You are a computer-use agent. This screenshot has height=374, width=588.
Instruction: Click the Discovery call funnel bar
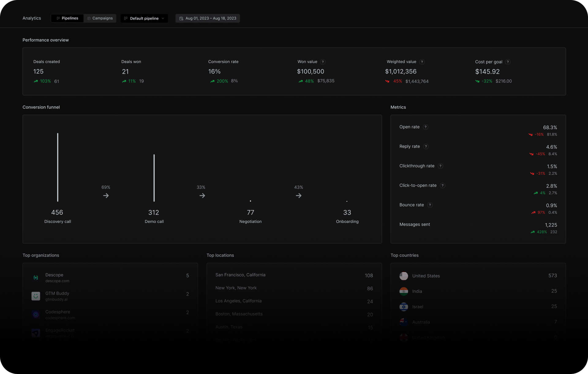(58, 167)
